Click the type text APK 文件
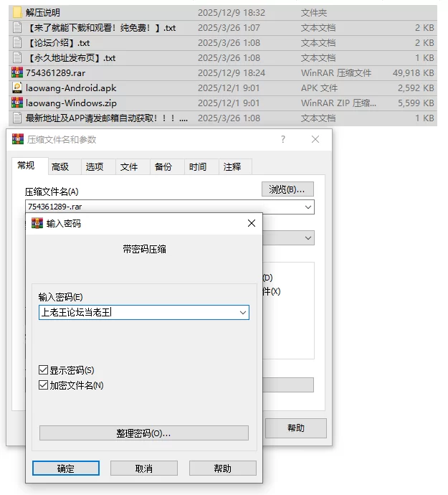Viewport: 448px width, 495px height. click(x=319, y=88)
